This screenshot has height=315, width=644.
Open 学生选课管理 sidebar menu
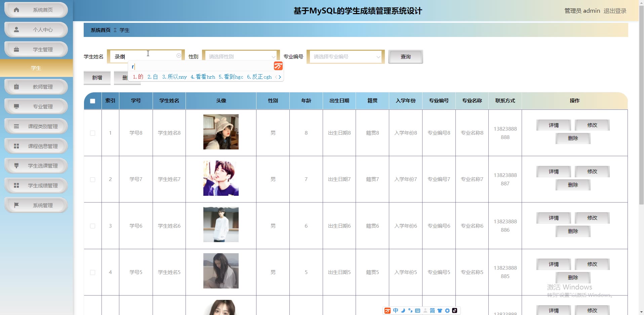click(x=36, y=166)
